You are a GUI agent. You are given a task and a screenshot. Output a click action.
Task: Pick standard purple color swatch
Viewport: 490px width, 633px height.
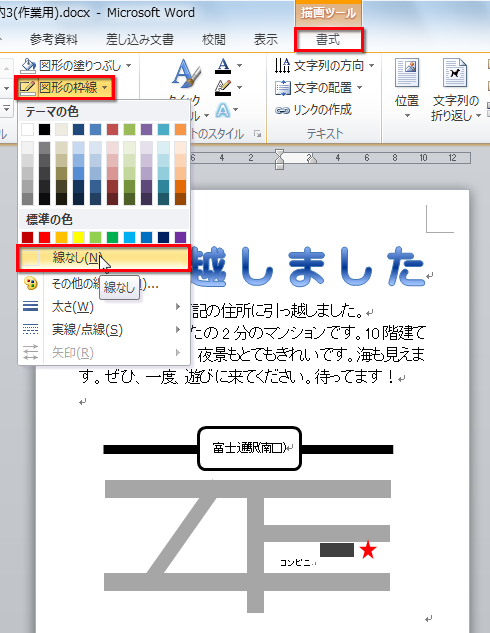pos(180,237)
